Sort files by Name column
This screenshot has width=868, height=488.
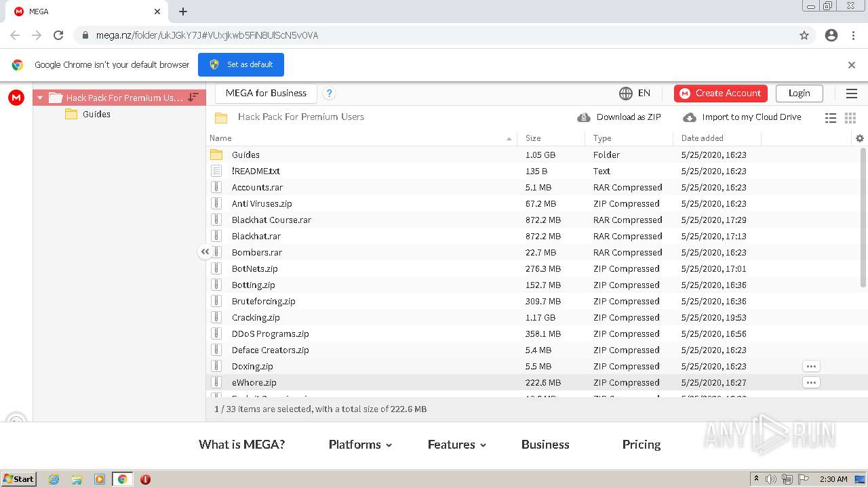pyautogui.click(x=361, y=138)
